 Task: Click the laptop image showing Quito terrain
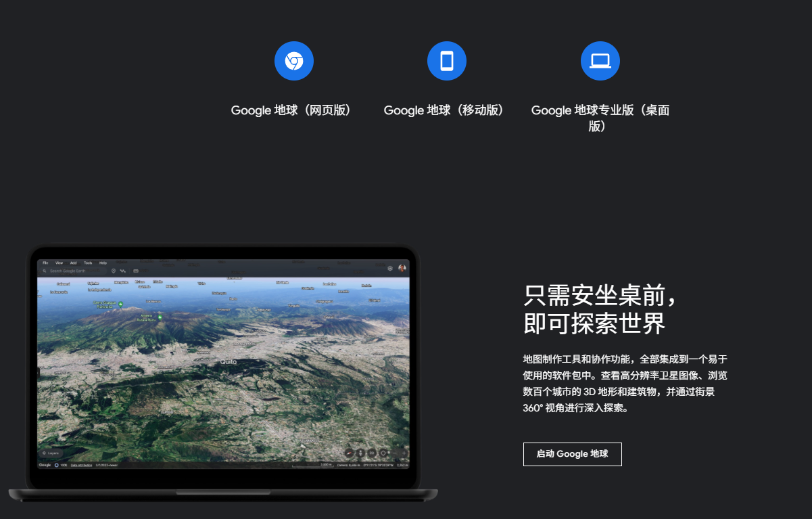point(223,373)
